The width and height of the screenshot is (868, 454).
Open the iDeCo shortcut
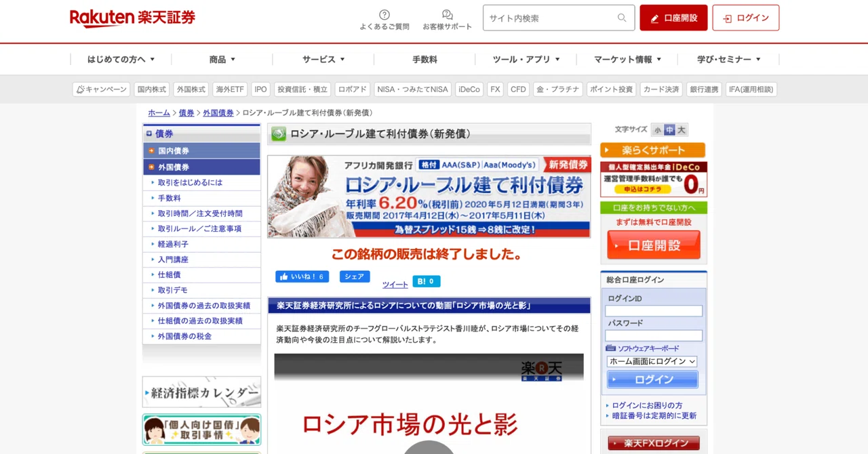tap(469, 89)
